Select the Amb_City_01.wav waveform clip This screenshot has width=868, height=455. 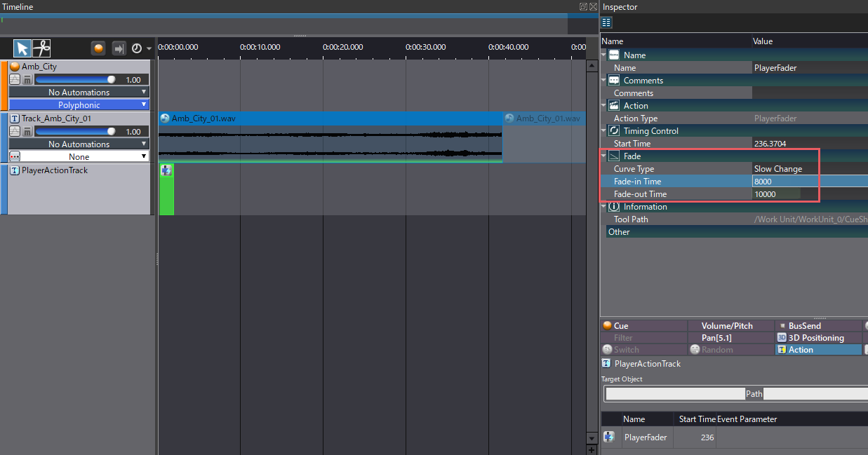click(x=330, y=137)
